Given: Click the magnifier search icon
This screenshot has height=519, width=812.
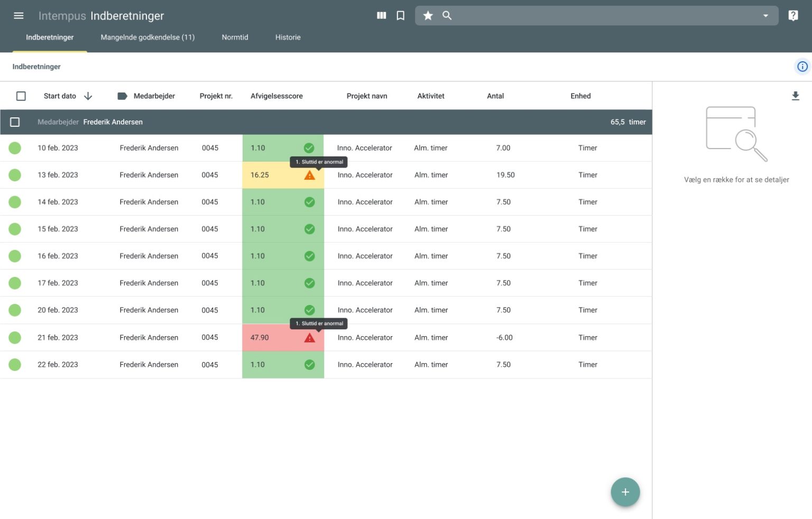Looking at the screenshot, I should click(x=447, y=16).
